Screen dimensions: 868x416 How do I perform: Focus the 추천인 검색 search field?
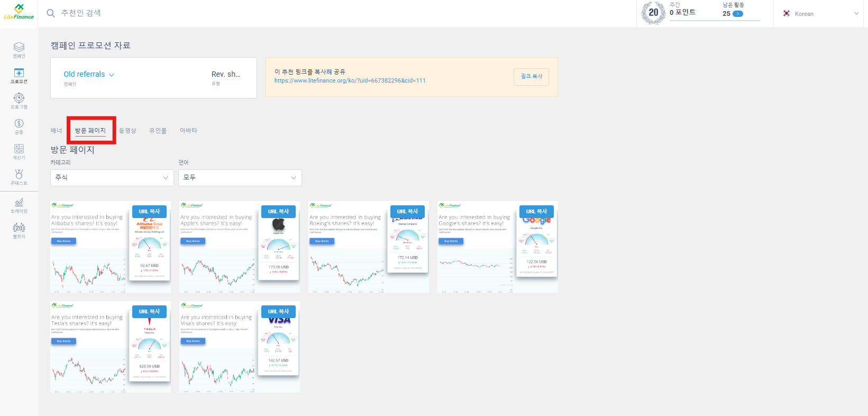[x=81, y=13]
